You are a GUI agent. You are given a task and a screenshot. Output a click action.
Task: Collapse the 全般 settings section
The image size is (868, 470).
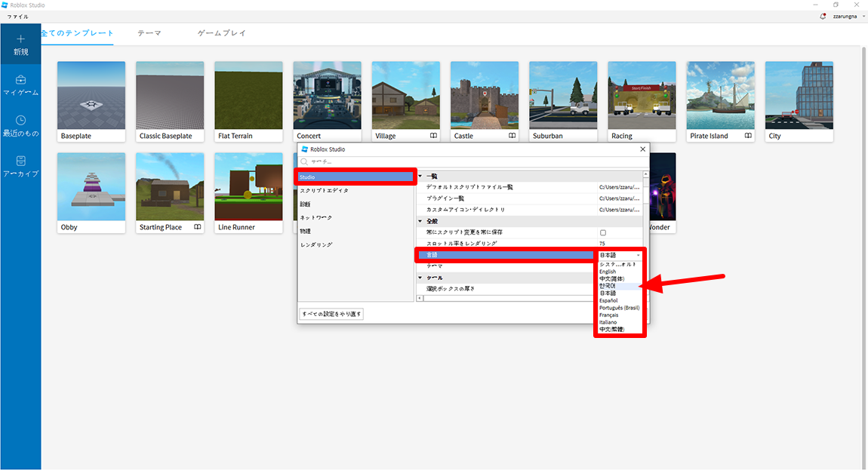[420, 221]
